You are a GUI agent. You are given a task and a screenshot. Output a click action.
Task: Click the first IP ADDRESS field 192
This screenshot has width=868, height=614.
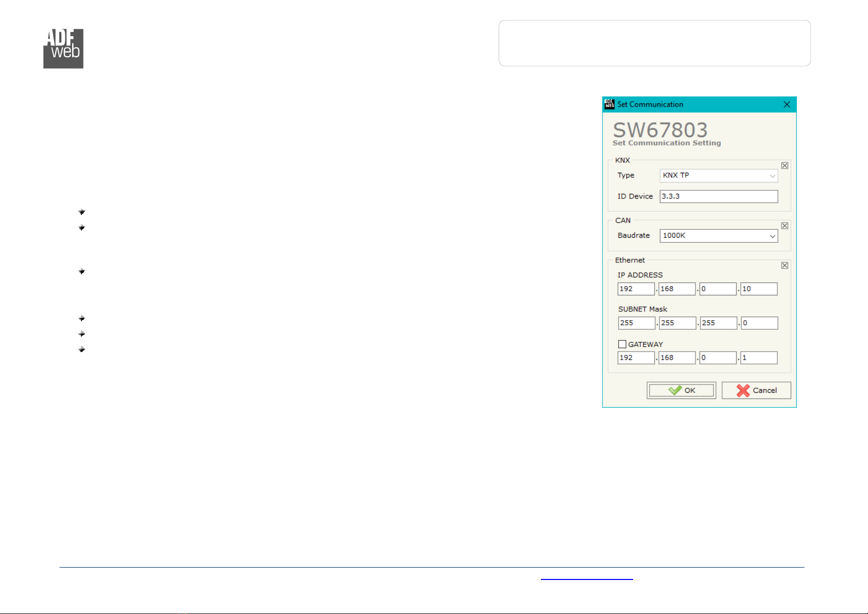pos(636,289)
